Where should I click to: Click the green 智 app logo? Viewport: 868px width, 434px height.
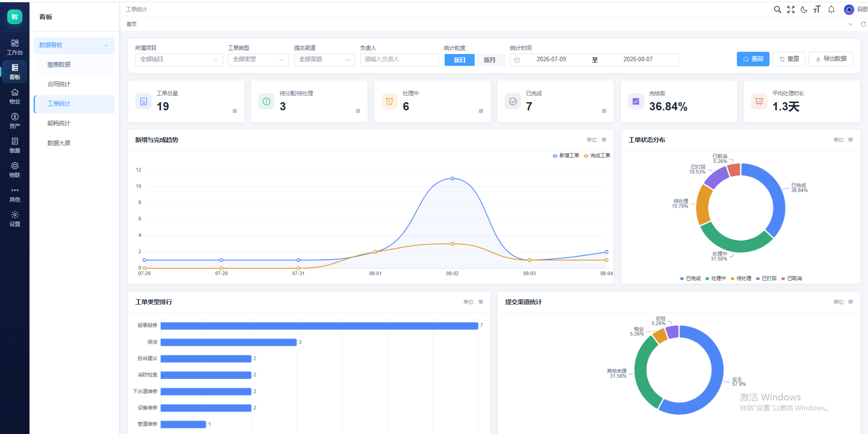[x=15, y=17]
